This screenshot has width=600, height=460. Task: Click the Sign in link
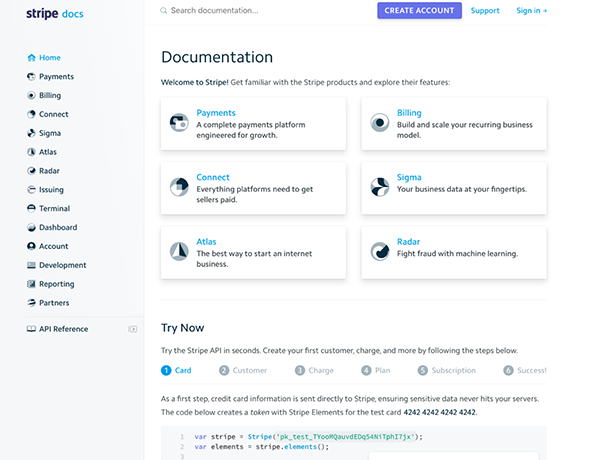532,11
